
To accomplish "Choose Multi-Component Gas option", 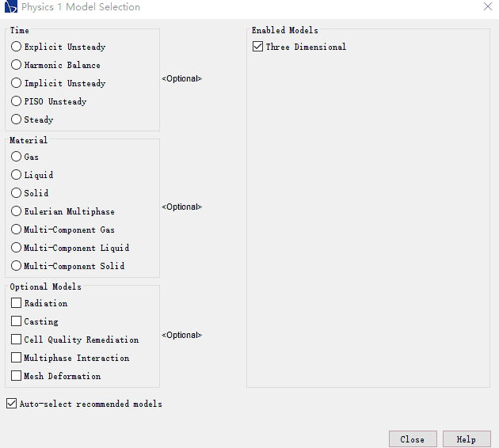I will coord(17,230).
